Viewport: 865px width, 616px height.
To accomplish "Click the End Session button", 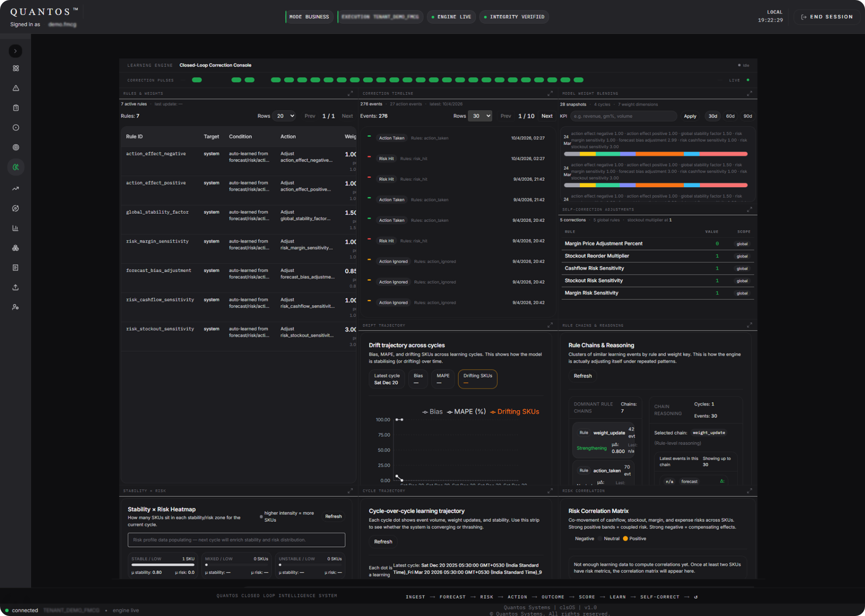I will [827, 17].
